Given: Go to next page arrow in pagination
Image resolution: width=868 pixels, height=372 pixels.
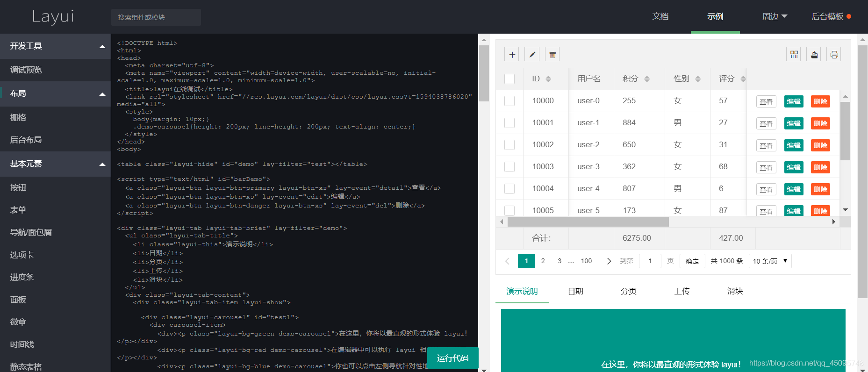Looking at the screenshot, I should pos(609,261).
